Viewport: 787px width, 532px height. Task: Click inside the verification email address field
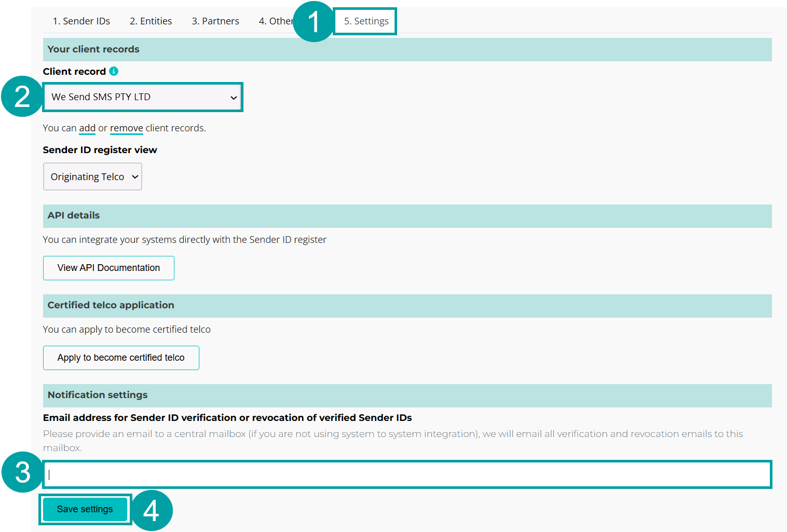coord(405,474)
